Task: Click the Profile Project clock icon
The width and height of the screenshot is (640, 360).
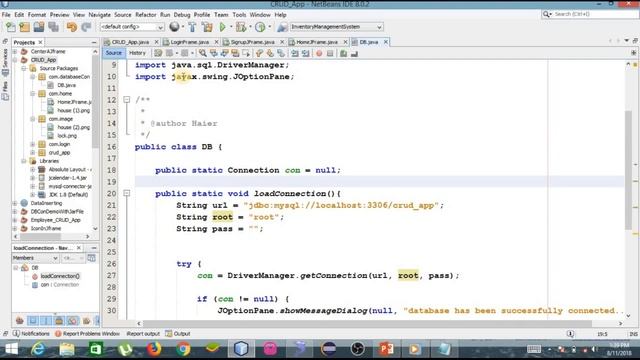Action: pyautogui.click(x=260, y=27)
